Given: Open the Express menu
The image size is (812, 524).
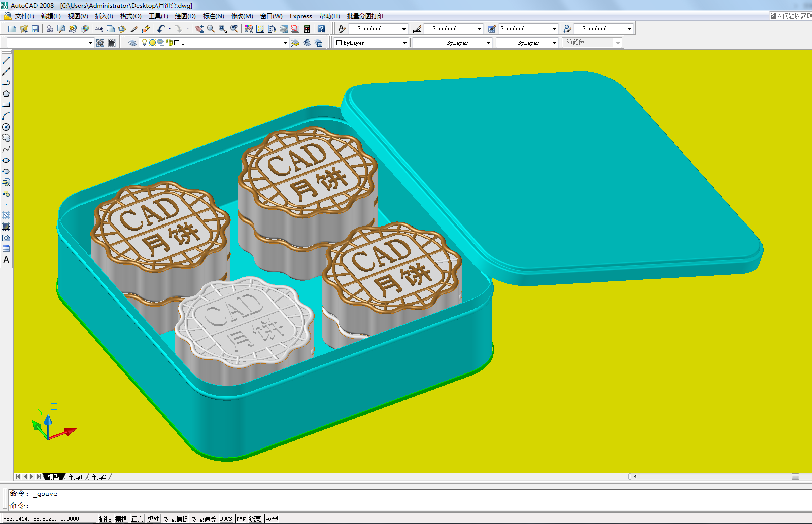Looking at the screenshot, I should pyautogui.click(x=301, y=16).
